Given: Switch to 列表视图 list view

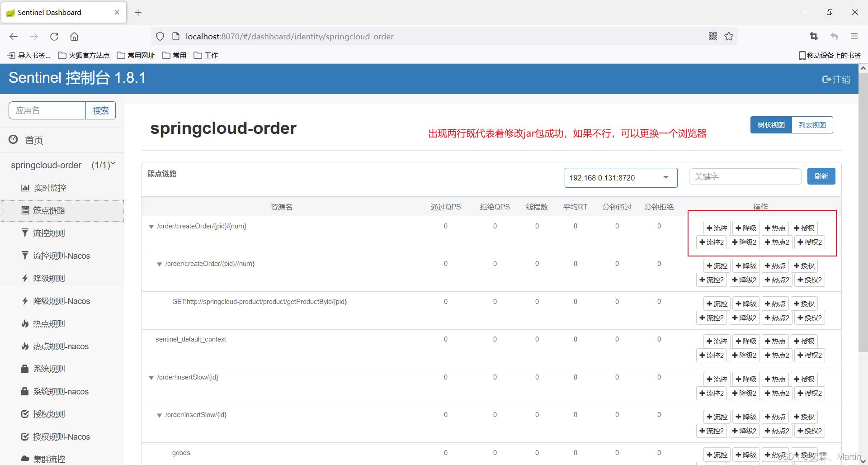Looking at the screenshot, I should 812,125.
